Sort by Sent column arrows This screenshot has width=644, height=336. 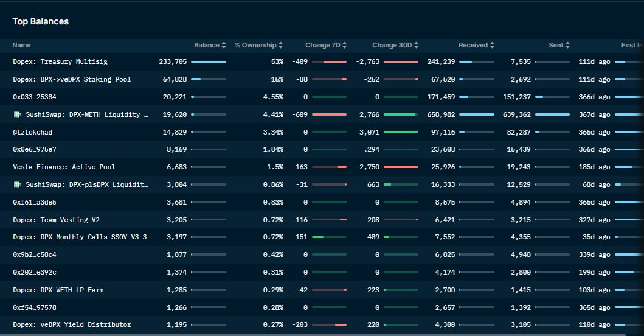567,45
